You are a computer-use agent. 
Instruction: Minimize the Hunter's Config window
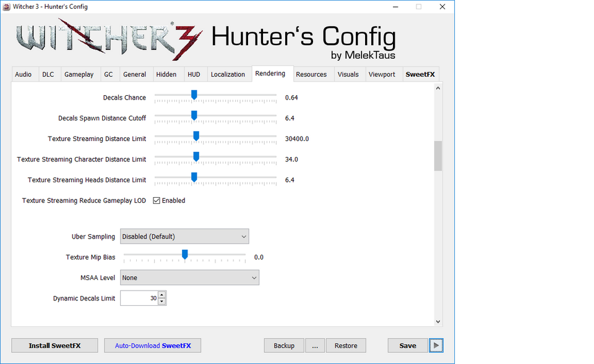pyautogui.click(x=395, y=7)
